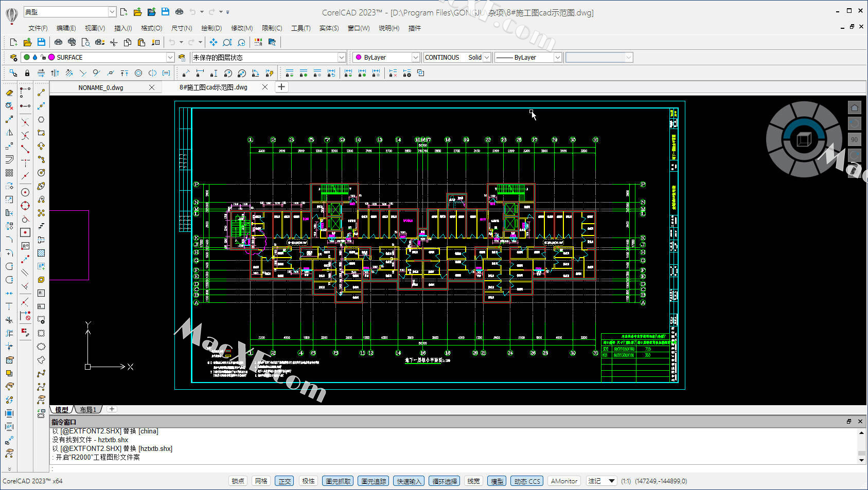This screenshot has width=868, height=490.
Task: Open the Layers Manager icon beside SURFACE
Action: tap(13, 58)
